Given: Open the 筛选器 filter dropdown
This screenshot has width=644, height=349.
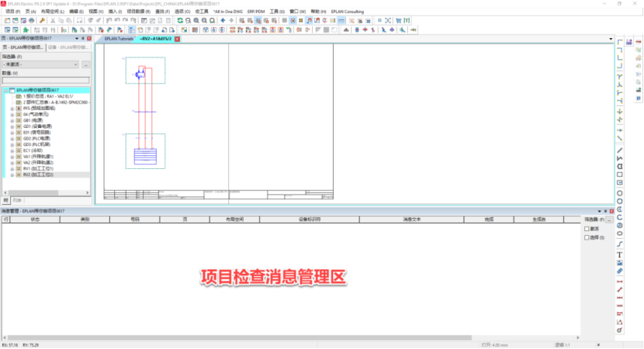Looking at the screenshot, I should [40, 64].
